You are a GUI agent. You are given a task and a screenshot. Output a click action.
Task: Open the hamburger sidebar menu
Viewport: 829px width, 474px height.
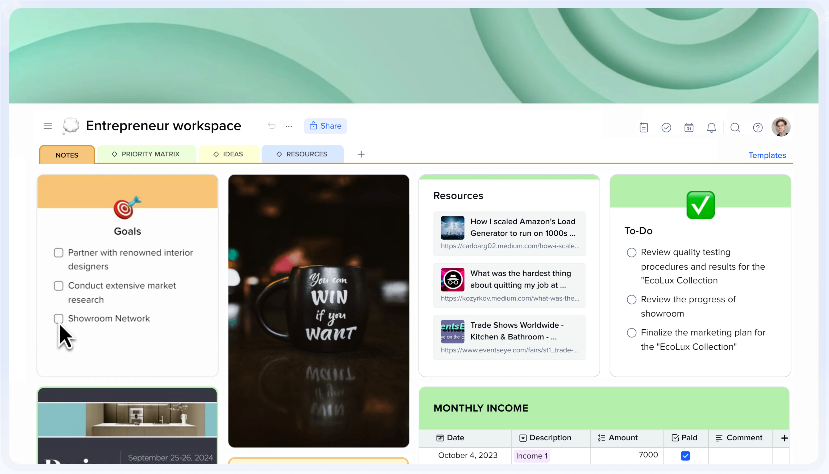click(x=48, y=126)
